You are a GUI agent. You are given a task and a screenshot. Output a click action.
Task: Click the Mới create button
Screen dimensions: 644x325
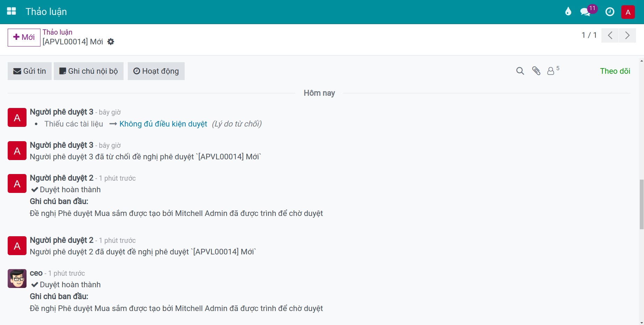[24, 37]
